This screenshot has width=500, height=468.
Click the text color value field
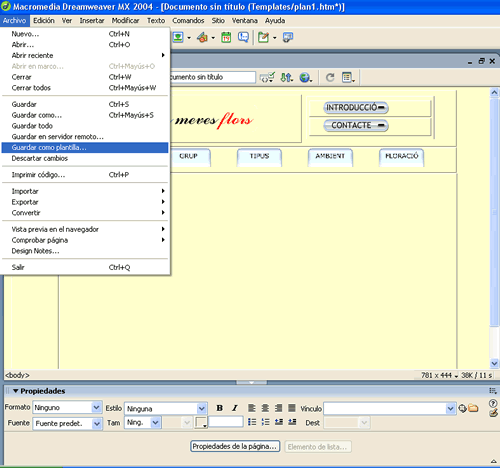(x=226, y=422)
